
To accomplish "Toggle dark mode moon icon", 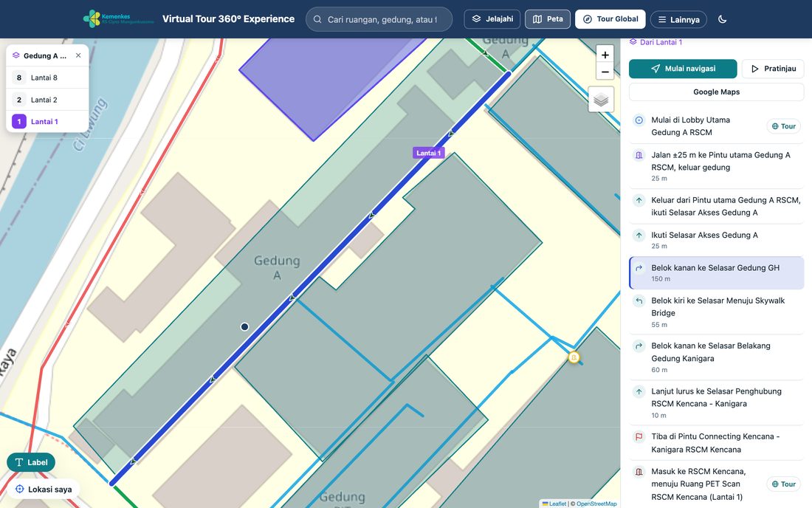I will tap(723, 19).
